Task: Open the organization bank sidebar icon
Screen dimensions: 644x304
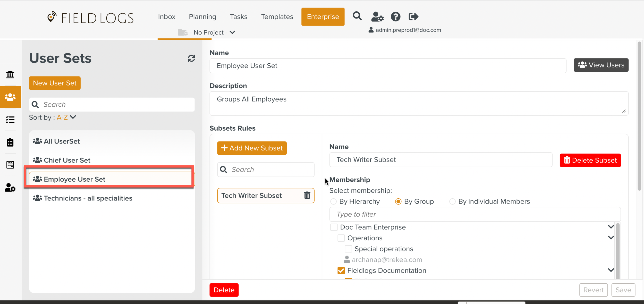Action: point(10,75)
